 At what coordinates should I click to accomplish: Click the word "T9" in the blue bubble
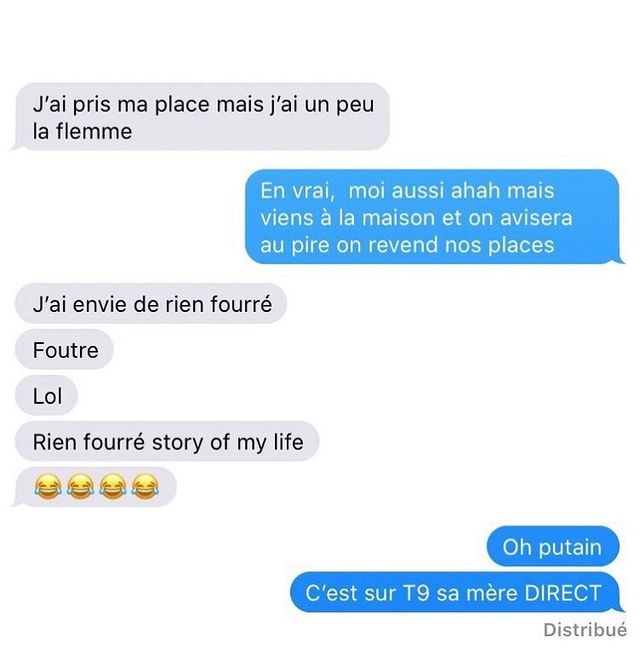(416, 593)
